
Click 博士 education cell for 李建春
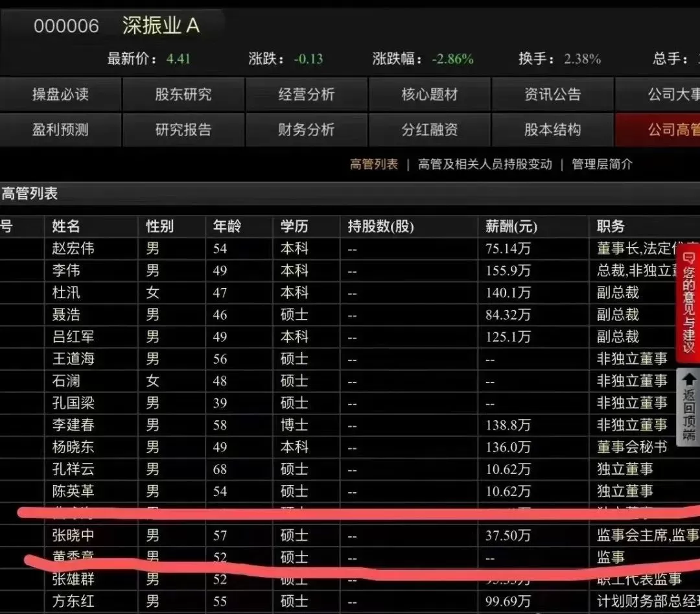tap(294, 425)
